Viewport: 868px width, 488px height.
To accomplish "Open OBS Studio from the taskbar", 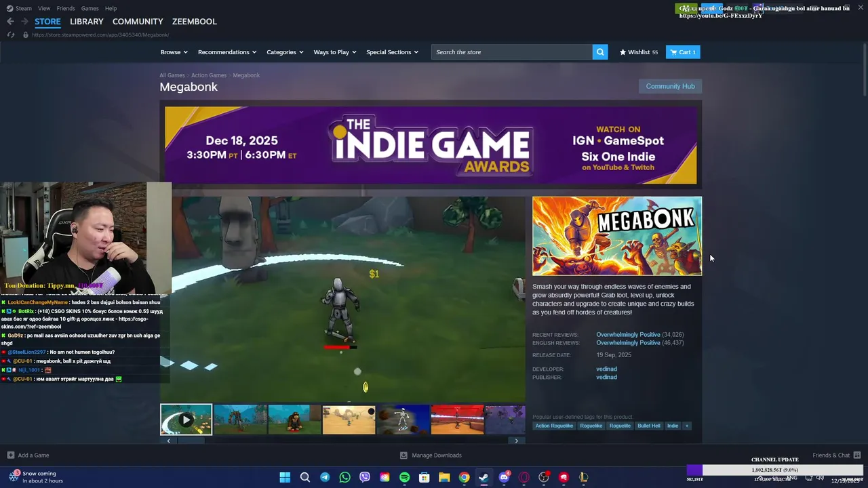I will coord(543,477).
